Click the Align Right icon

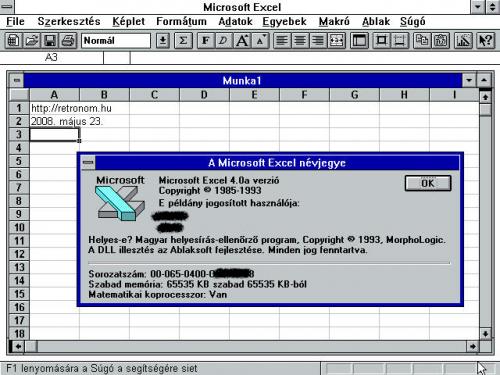point(319,41)
